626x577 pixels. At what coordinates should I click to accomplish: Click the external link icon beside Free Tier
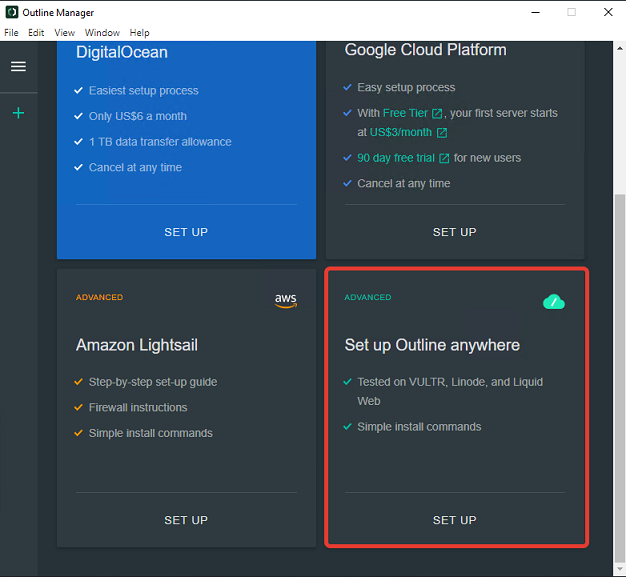[x=437, y=114]
